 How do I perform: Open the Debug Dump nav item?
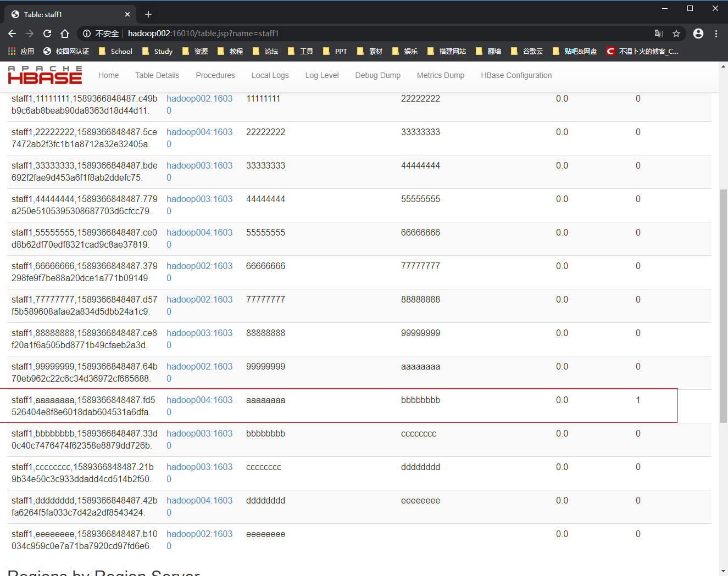pos(377,75)
